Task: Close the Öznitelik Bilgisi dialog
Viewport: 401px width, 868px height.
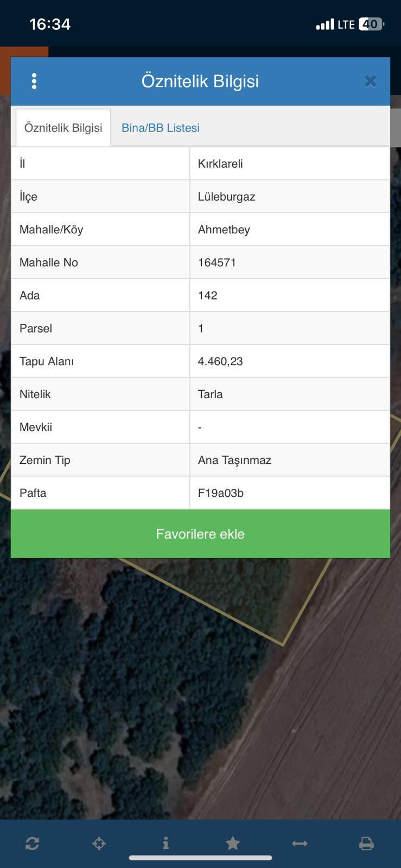Action: (370, 81)
